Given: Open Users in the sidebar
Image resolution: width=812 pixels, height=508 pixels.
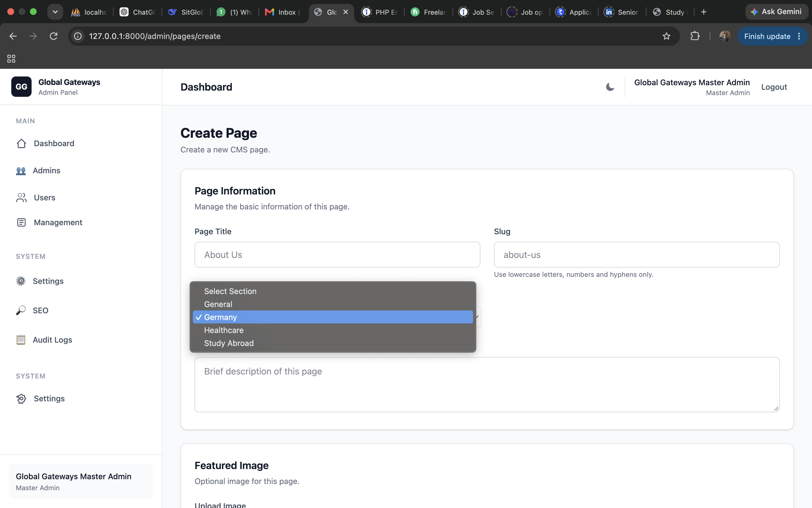Looking at the screenshot, I should click(36, 198).
